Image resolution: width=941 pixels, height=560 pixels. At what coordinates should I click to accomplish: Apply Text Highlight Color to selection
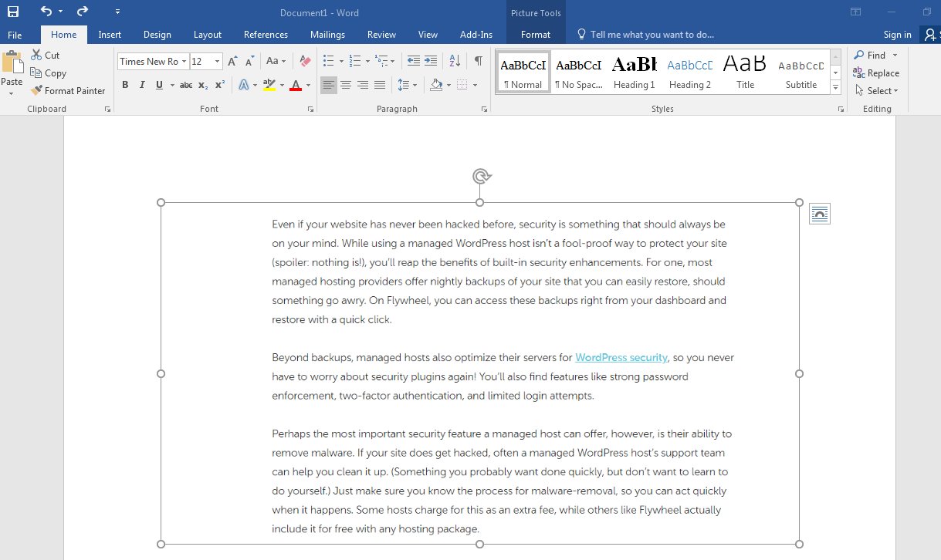pyautogui.click(x=269, y=85)
